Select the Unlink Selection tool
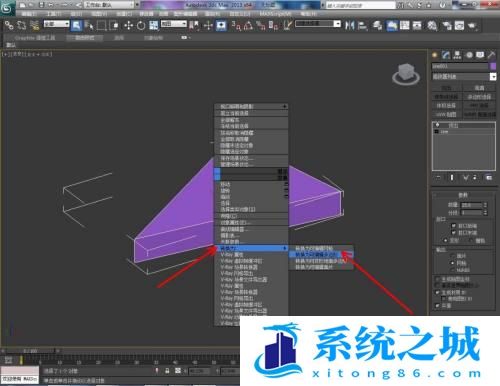Viewport: 500px width, 386px height. [22, 25]
